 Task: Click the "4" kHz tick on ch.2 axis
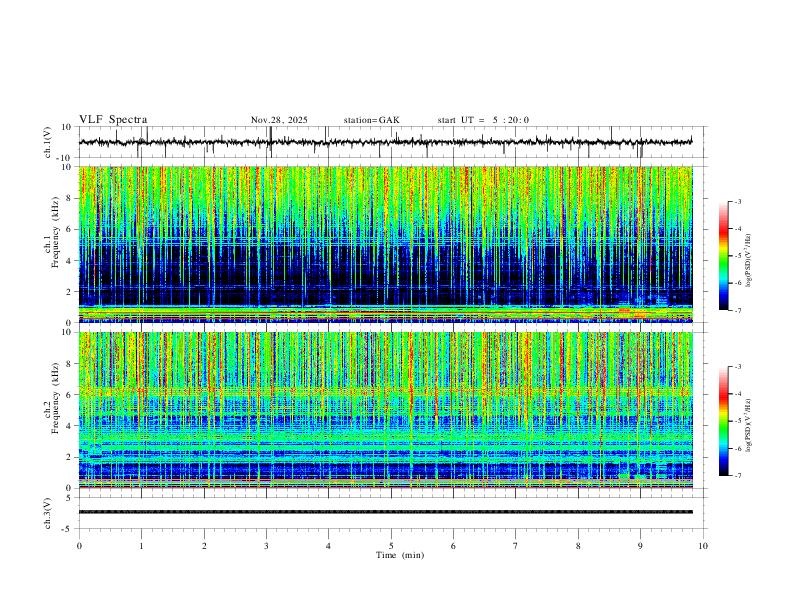click(x=69, y=426)
